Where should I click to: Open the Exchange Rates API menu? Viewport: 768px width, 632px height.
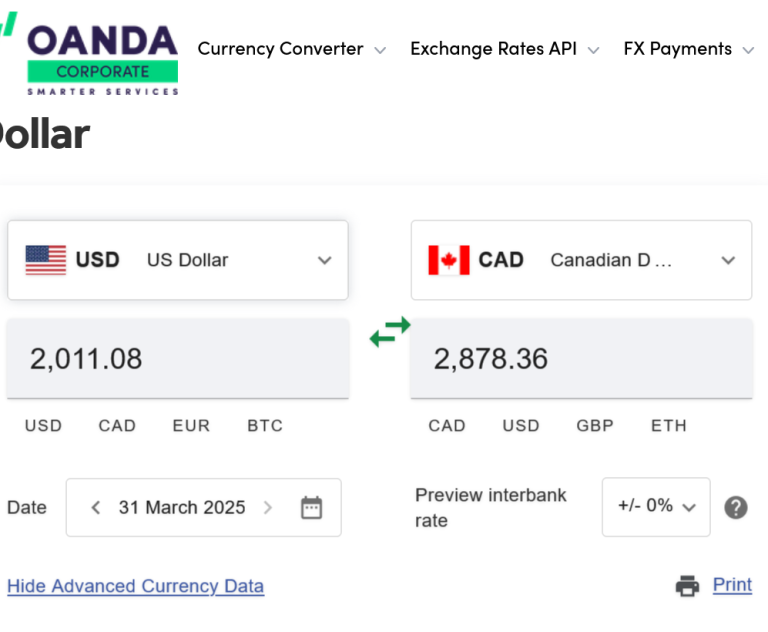pos(504,49)
